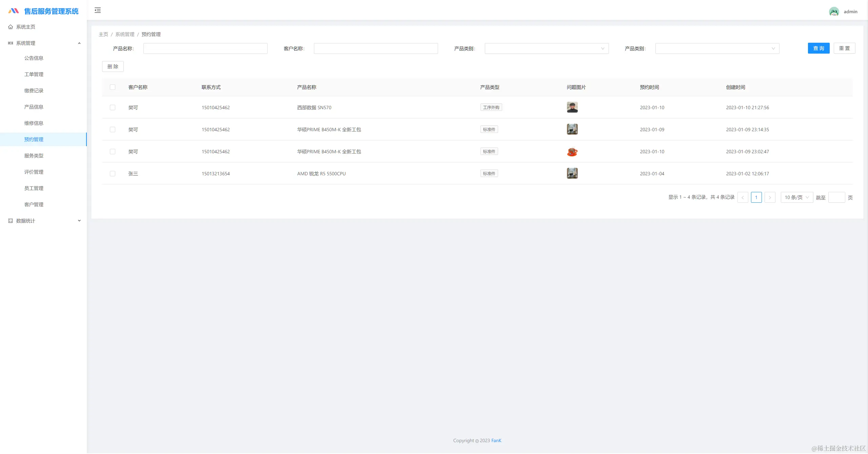Go to the next page arrow
The height and width of the screenshot is (454, 868).
(770, 197)
